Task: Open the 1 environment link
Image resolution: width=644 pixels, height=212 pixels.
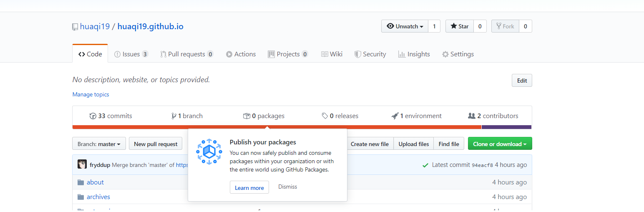Action: (x=416, y=116)
